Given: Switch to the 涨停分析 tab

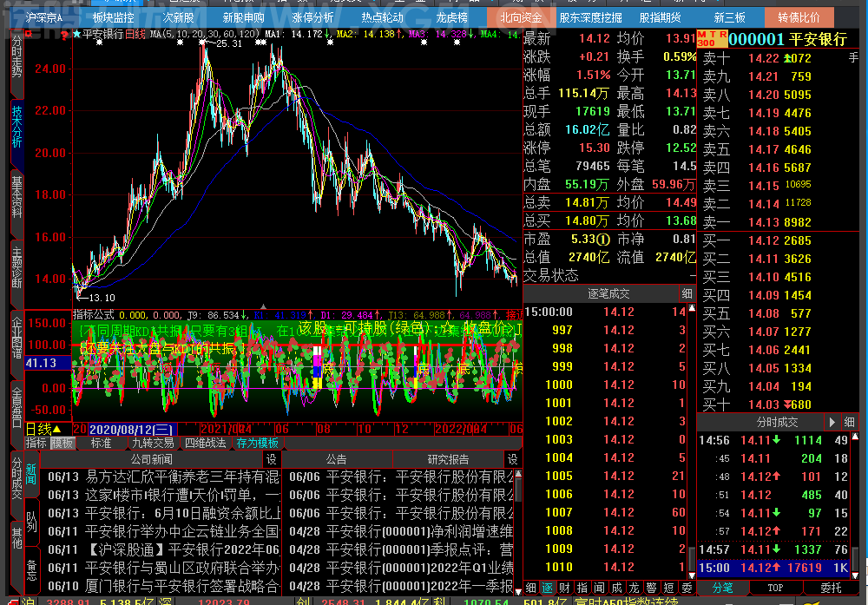Looking at the screenshot, I should [312, 17].
